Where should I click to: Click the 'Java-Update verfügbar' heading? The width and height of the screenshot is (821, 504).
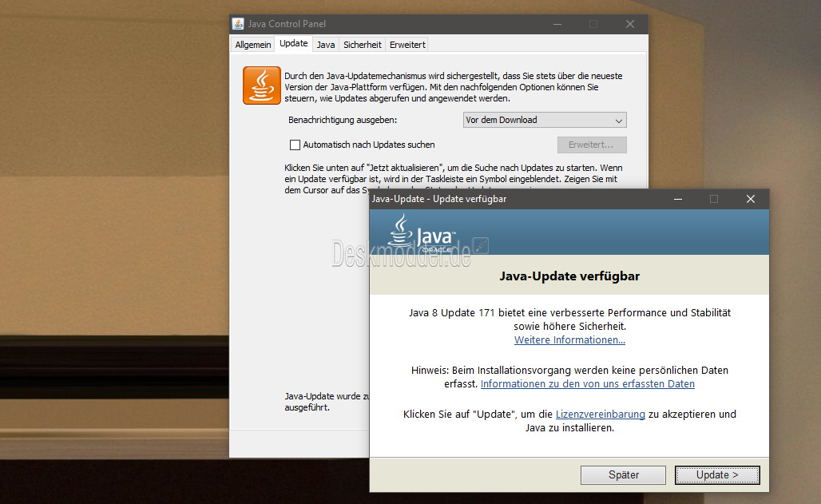569,276
